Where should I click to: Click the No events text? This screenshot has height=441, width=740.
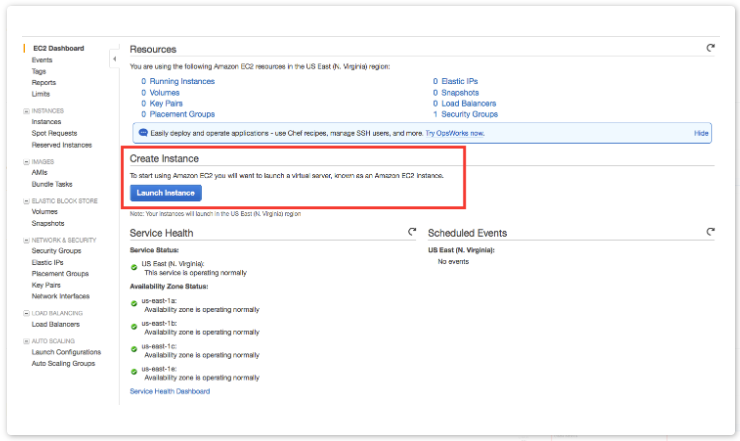(454, 262)
